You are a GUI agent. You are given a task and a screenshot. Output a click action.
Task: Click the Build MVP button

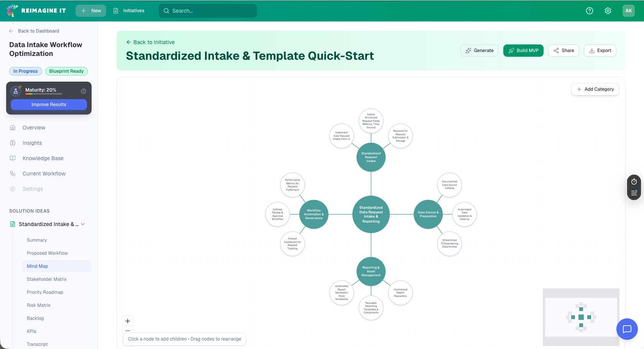pyautogui.click(x=523, y=50)
